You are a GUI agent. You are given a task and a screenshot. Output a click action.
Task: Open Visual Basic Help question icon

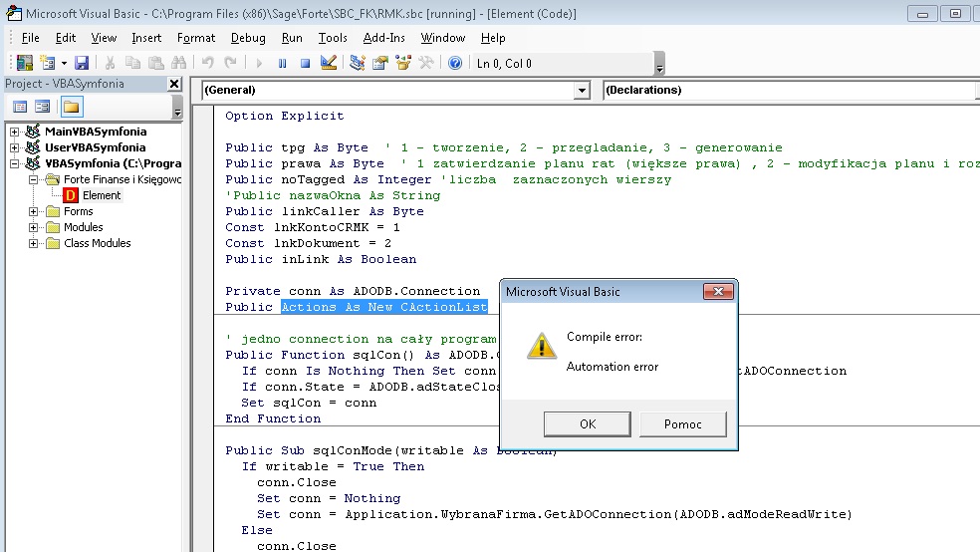[x=455, y=63]
